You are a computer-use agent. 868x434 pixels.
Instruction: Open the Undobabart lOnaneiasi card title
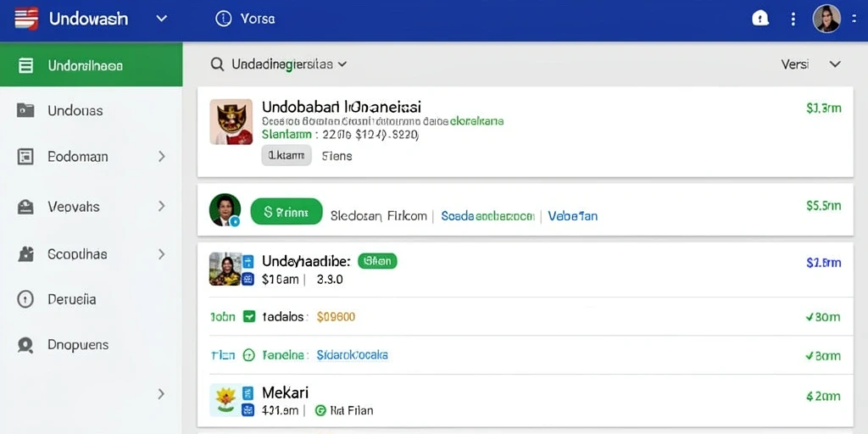342,106
